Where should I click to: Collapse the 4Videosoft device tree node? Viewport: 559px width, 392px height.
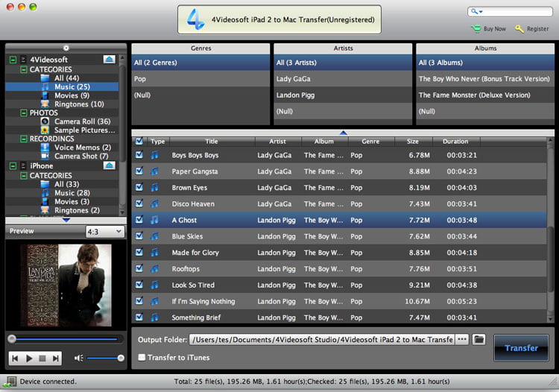13,60
